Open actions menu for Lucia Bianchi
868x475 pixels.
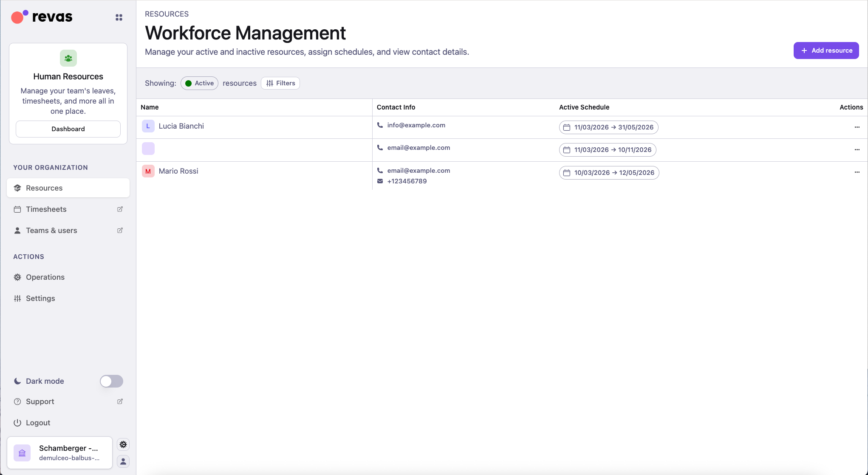click(857, 127)
